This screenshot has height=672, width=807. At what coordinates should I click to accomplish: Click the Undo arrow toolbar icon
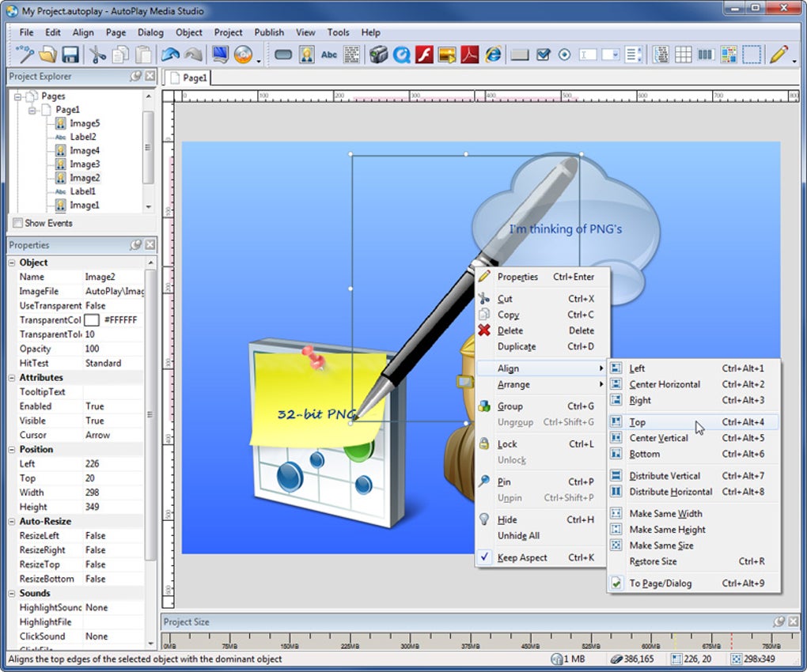click(170, 55)
